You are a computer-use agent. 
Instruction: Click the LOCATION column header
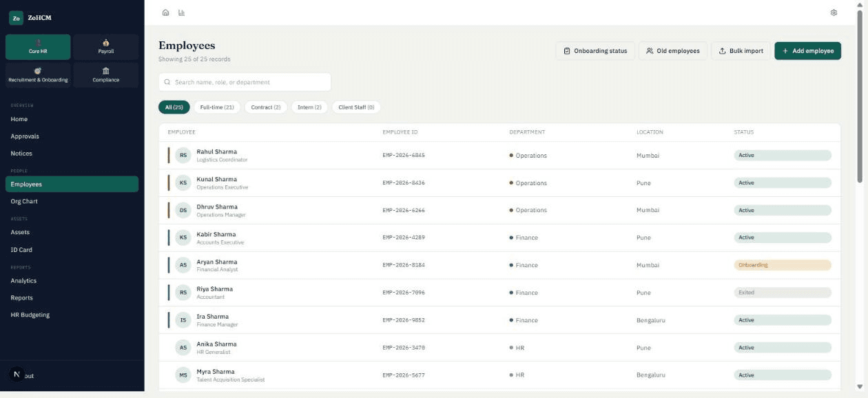[x=650, y=132]
